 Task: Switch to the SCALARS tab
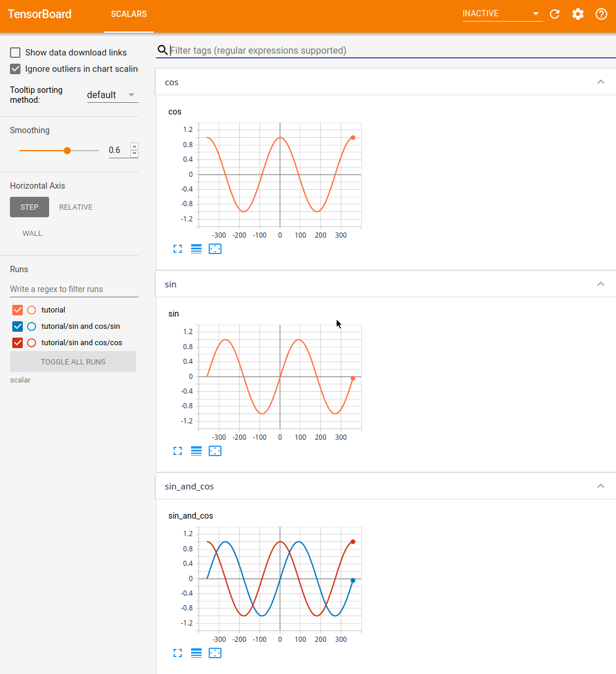(x=129, y=14)
